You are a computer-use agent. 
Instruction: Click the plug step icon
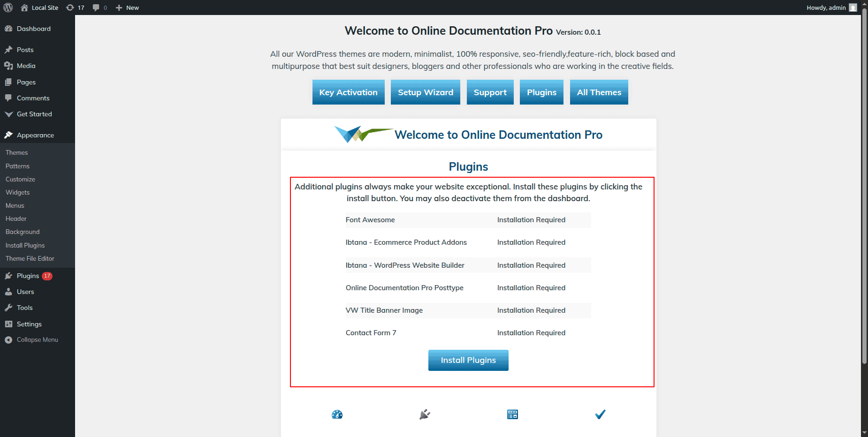425,414
